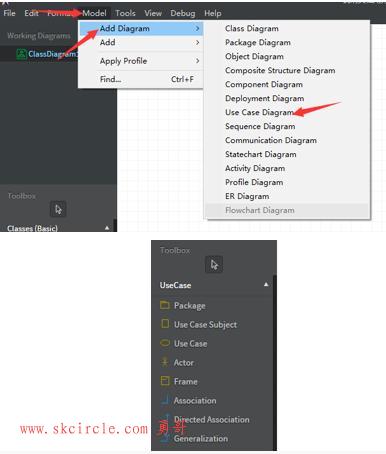Collapse the Classes (Basic) toolbox section
Screen dimensions: 386x454
[107, 228]
